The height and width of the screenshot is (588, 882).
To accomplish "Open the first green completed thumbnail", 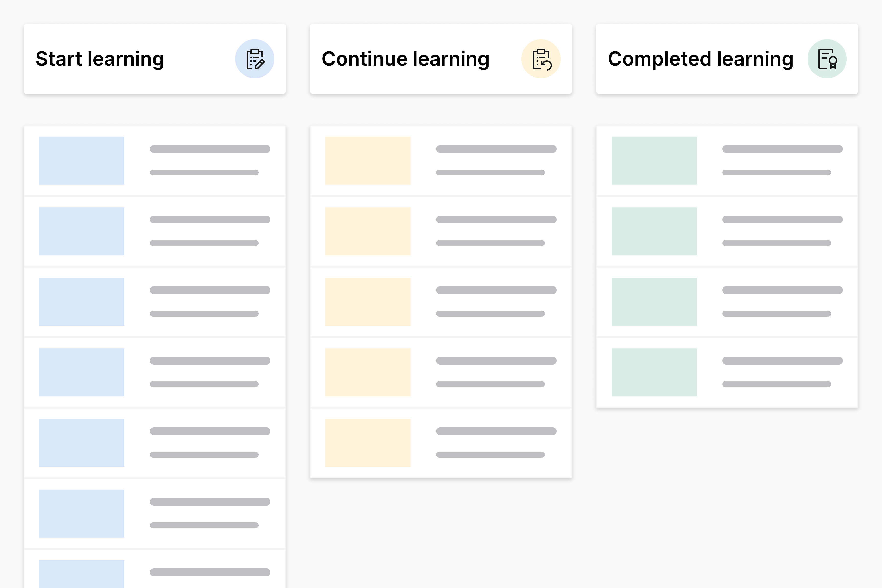I will click(654, 160).
